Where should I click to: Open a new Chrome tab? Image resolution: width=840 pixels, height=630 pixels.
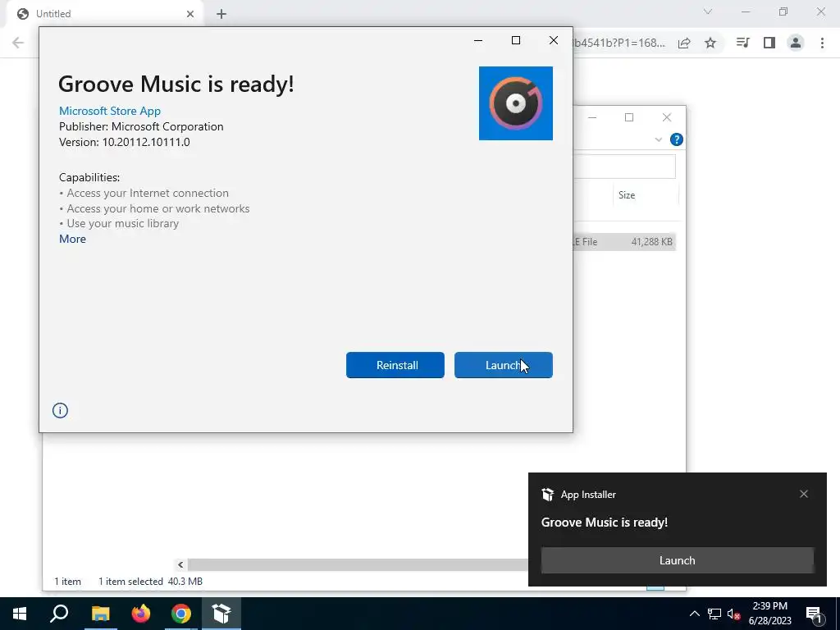click(x=221, y=14)
